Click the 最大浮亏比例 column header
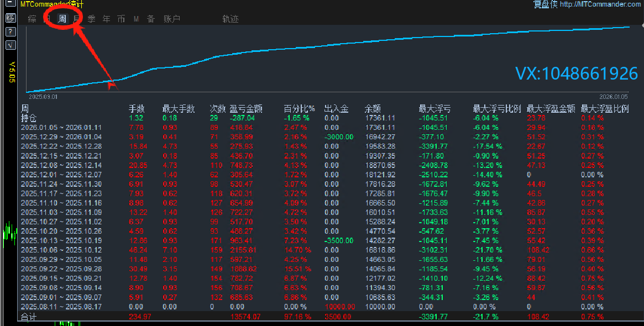This screenshot has height=326, width=644. [496, 109]
